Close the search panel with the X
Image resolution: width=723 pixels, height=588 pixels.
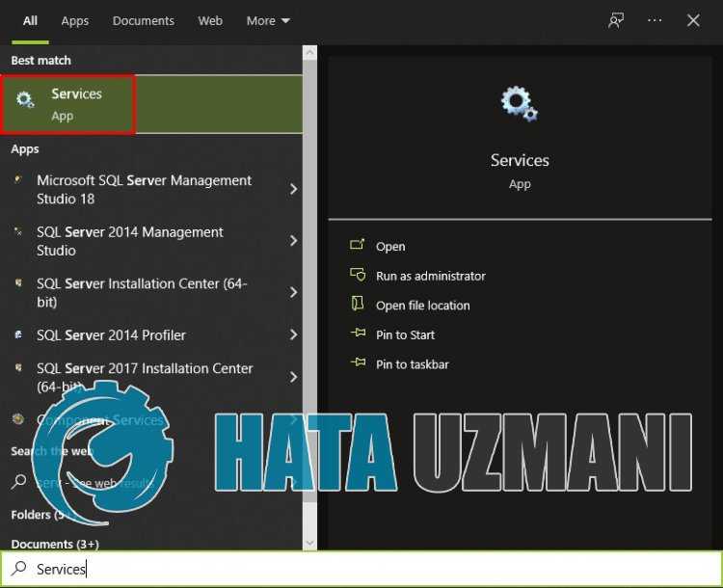point(693,20)
